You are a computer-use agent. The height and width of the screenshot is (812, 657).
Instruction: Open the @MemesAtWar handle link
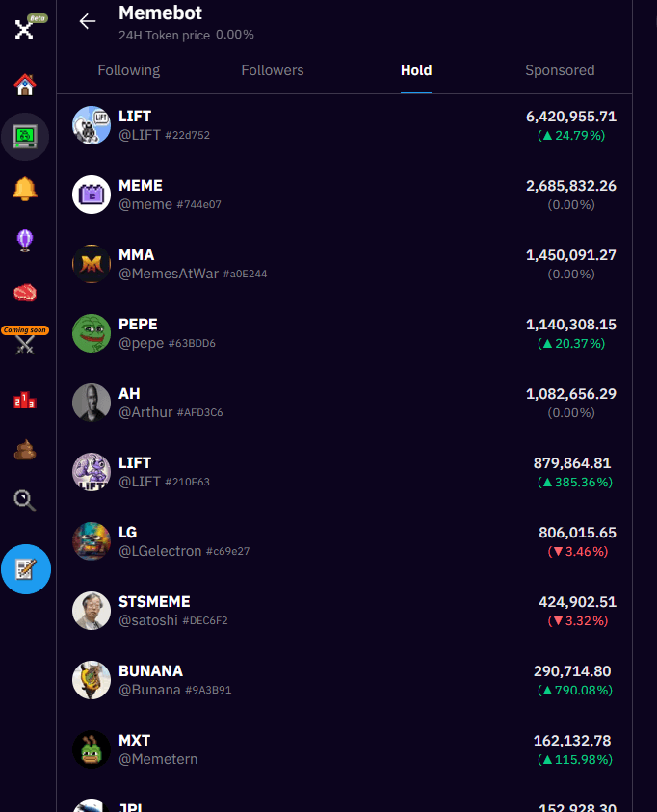point(168,274)
